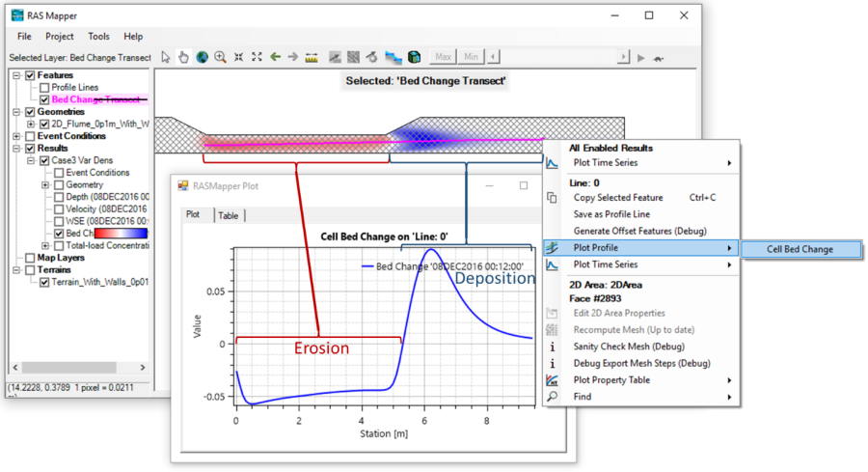
Task: Click the zoom-out fixed arrows icon
Action: click(x=257, y=57)
